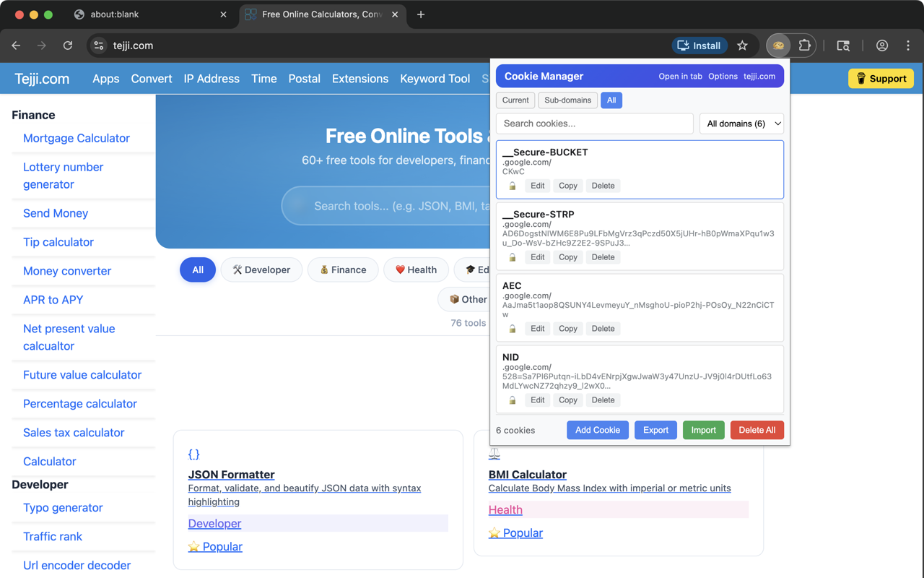This screenshot has width=924, height=578.
Task: Edit the AEC cookie
Action: tap(538, 329)
